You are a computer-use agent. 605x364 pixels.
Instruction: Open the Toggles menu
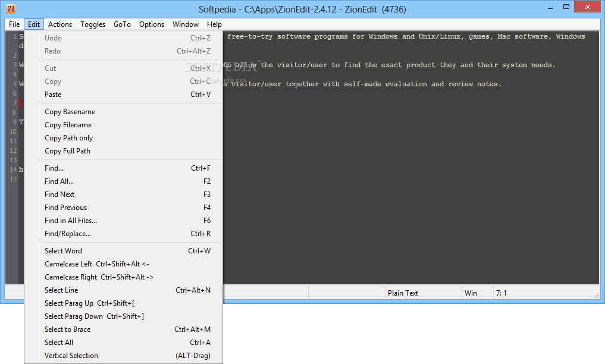click(93, 24)
